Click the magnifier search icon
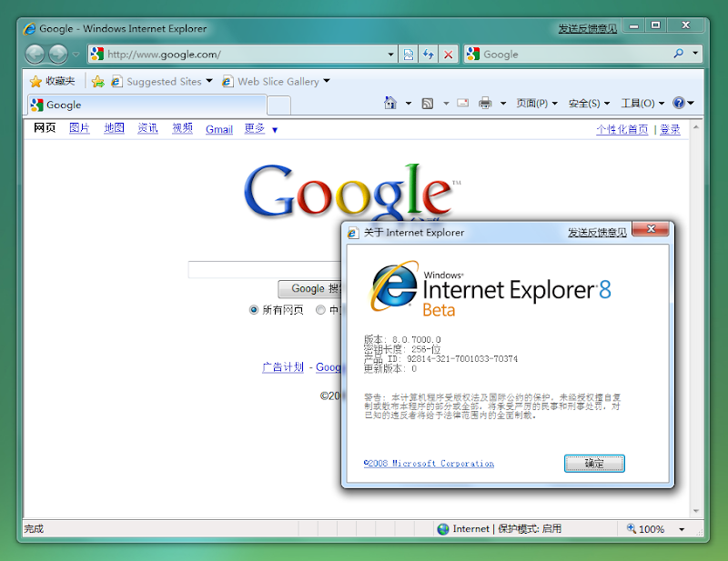The image size is (728, 561). 678,54
